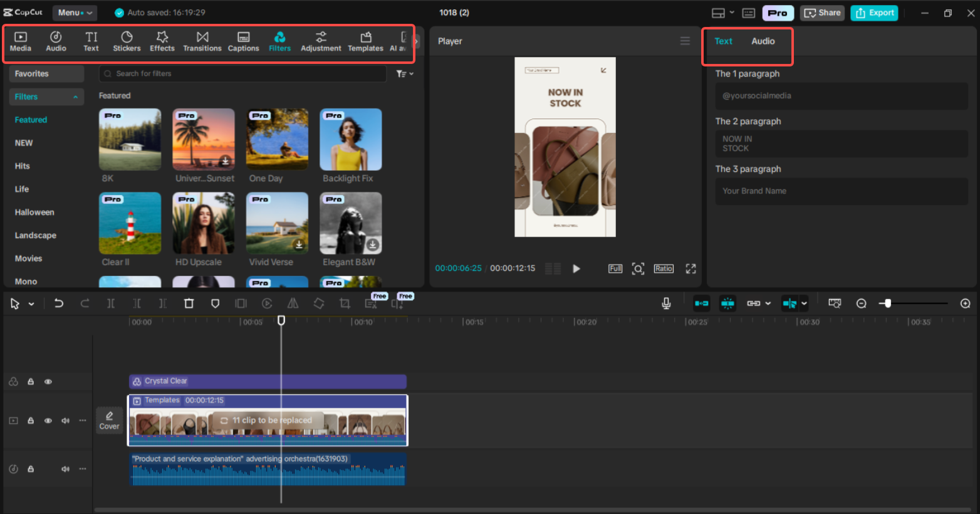Hide the Crystal Clear filter track
980x514 pixels.
pos(48,381)
